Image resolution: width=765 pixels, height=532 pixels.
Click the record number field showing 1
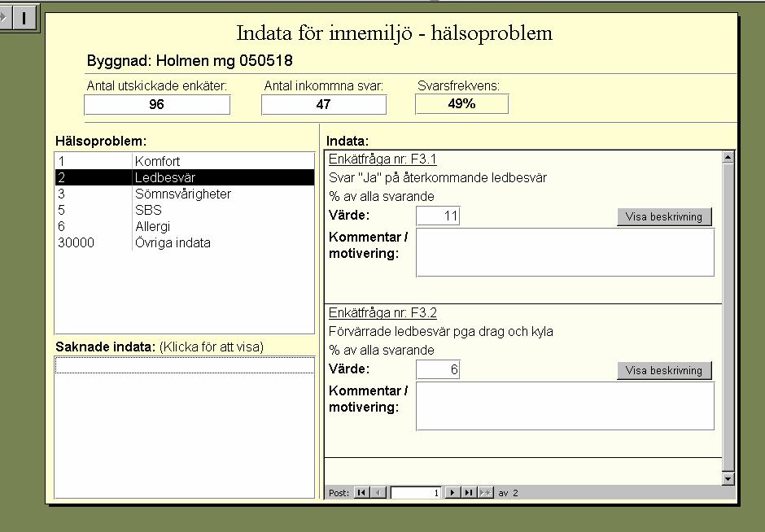tap(416, 492)
